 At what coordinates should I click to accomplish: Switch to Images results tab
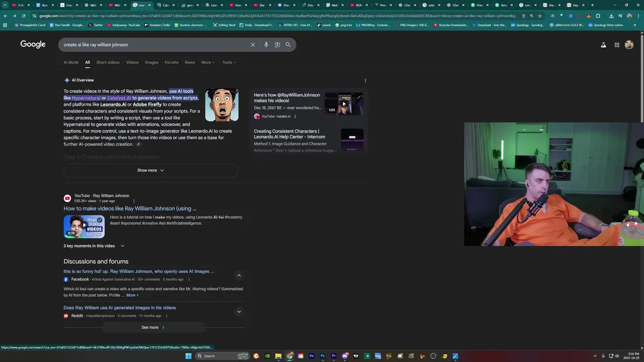[x=151, y=62]
